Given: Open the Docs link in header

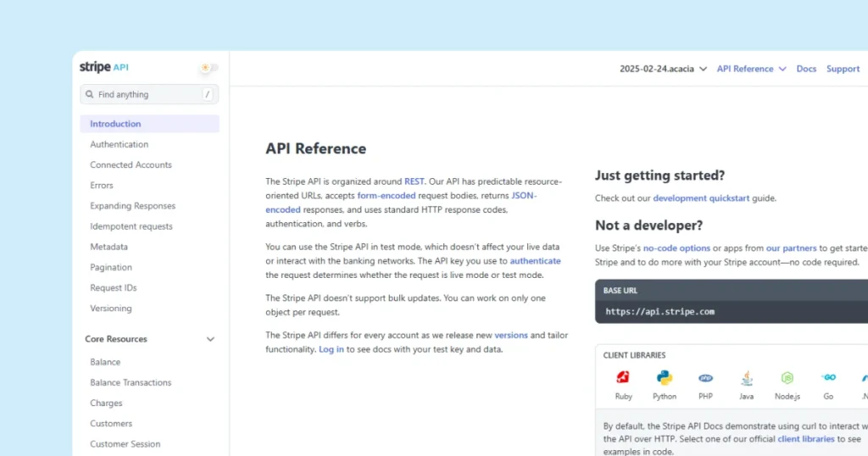Looking at the screenshot, I should click(806, 69).
